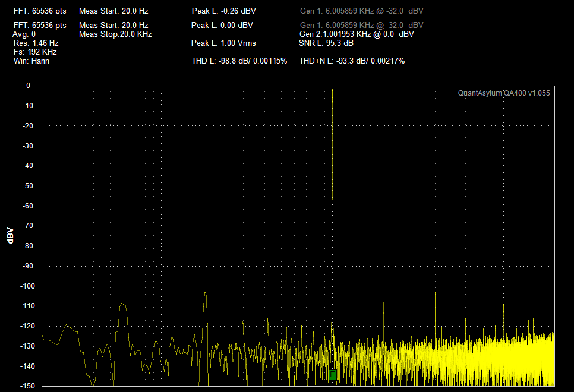Click the '-20' y-axis tick label
Screen dimensions: 574x392
click(x=28, y=126)
